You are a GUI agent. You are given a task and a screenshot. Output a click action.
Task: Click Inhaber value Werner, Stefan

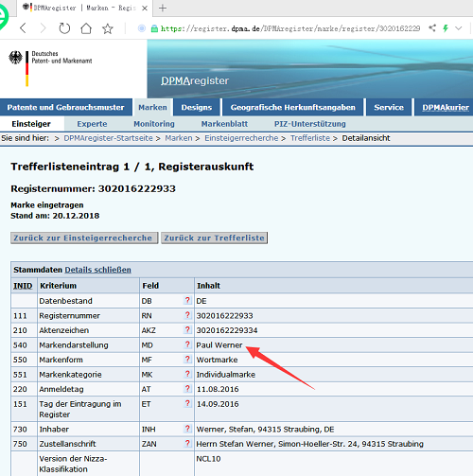pyautogui.click(x=265, y=430)
